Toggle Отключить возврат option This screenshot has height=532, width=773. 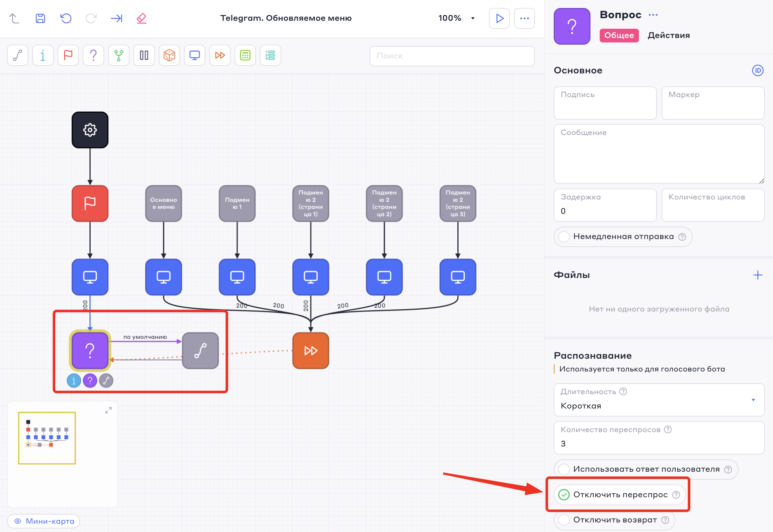[564, 520]
